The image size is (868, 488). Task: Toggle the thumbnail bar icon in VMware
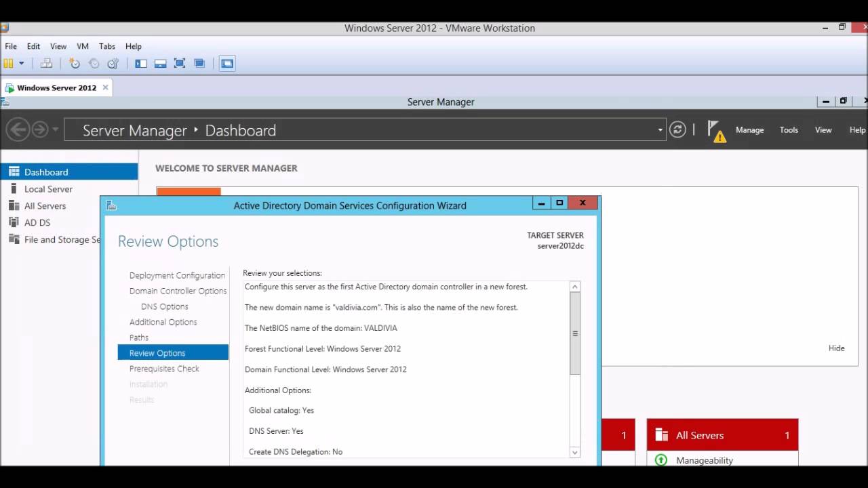[x=161, y=63]
